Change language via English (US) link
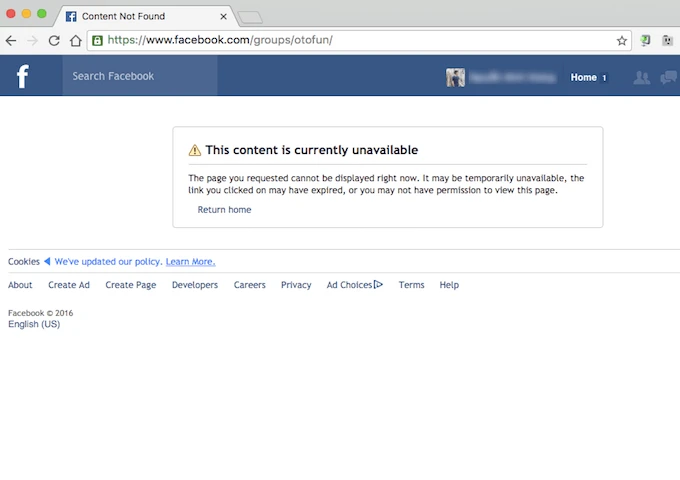This screenshot has height=480, width=680. 34,324
